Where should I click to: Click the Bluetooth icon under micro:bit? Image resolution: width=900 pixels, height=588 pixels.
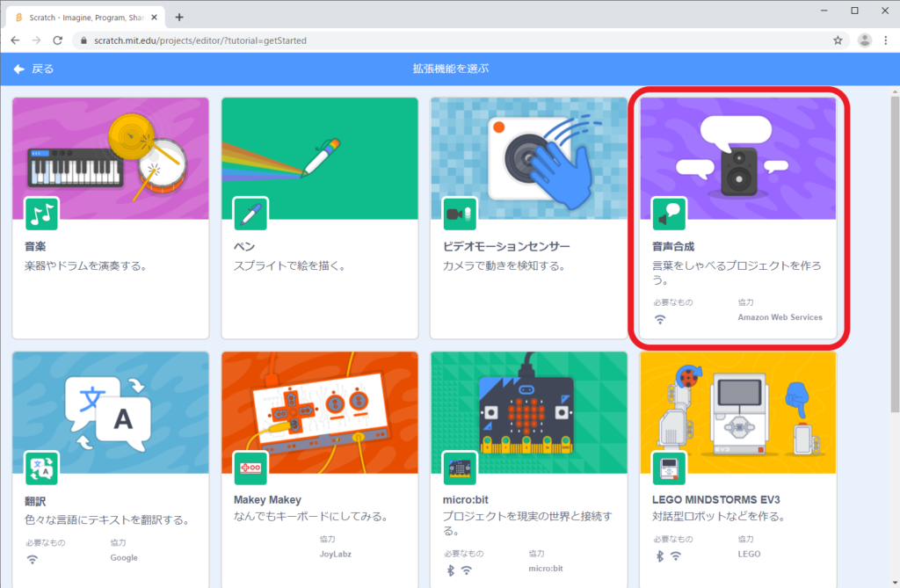451,570
